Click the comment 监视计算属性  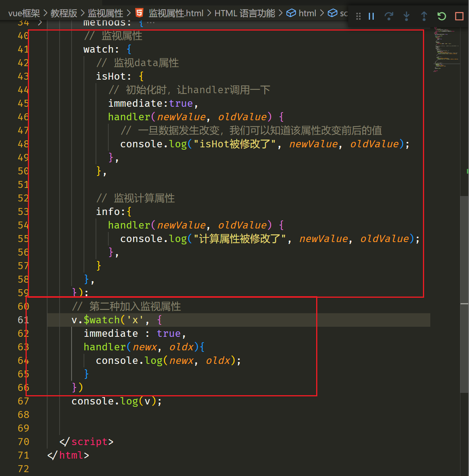pos(135,198)
